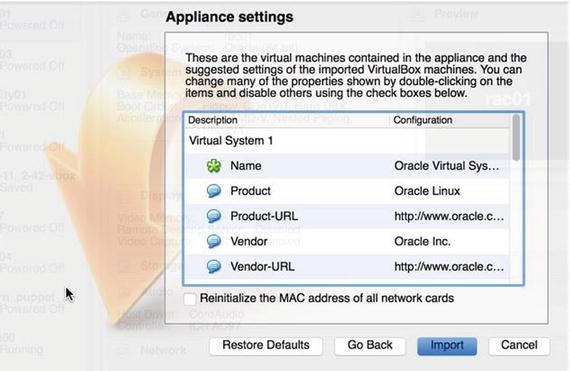Start the appliance Import
This screenshot has width=570, height=371.
(x=447, y=346)
